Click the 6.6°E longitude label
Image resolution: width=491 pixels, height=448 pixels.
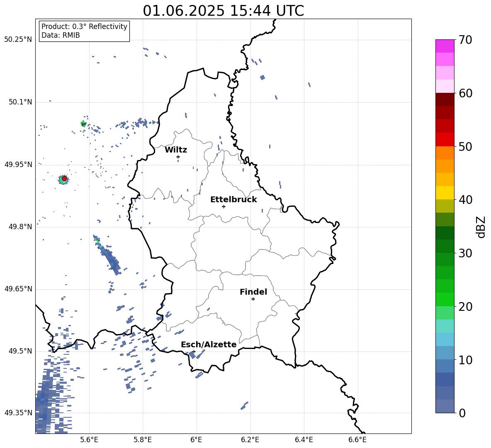357,440
